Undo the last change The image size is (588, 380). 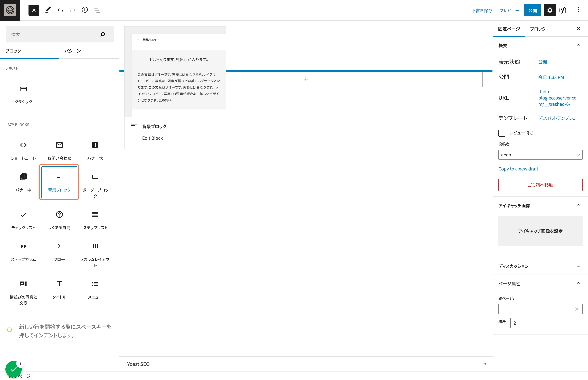[60, 10]
